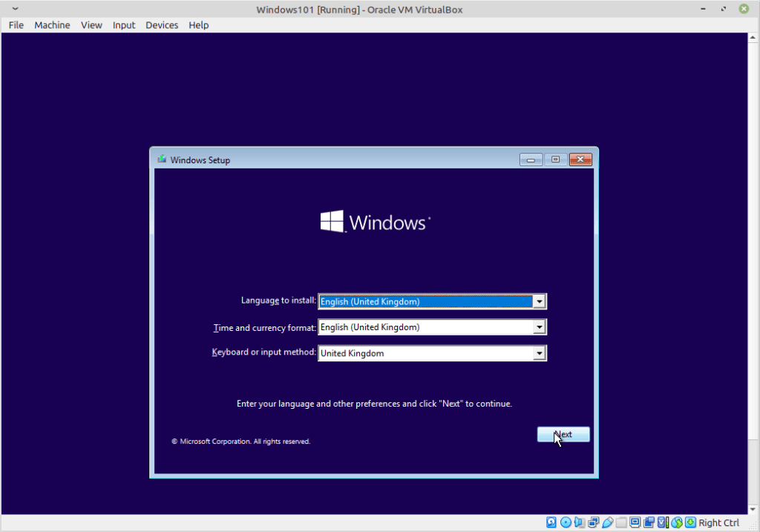Expand the Language to install dropdown arrow
This screenshot has height=532, width=760.
pos(539,301)
